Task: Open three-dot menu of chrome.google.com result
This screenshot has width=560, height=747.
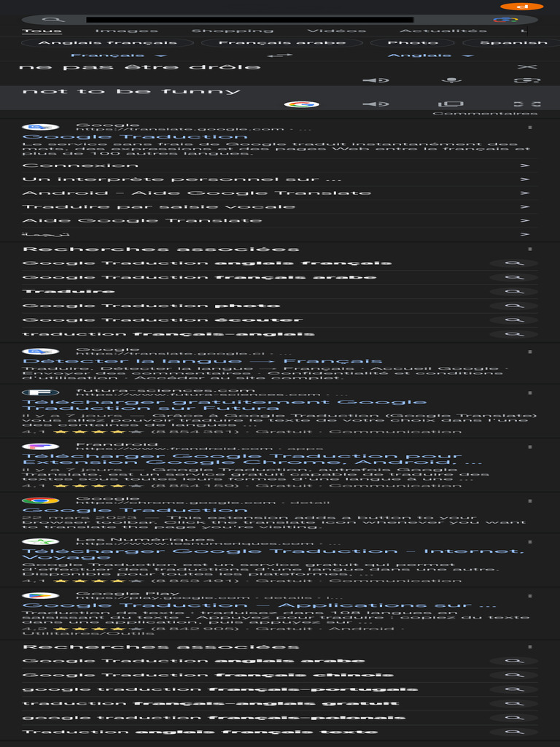Action: point(530,501)
